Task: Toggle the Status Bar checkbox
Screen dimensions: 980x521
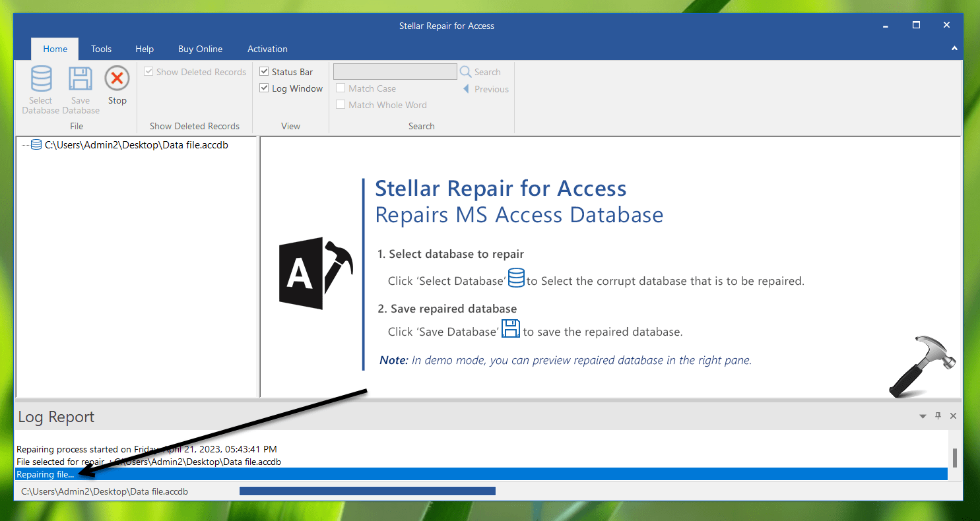Action: point(264,71)
